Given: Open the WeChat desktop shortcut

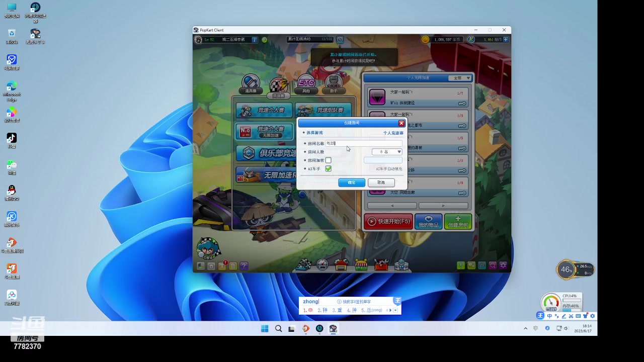Looking at the screenshot, I should click(x=12, y=167).
